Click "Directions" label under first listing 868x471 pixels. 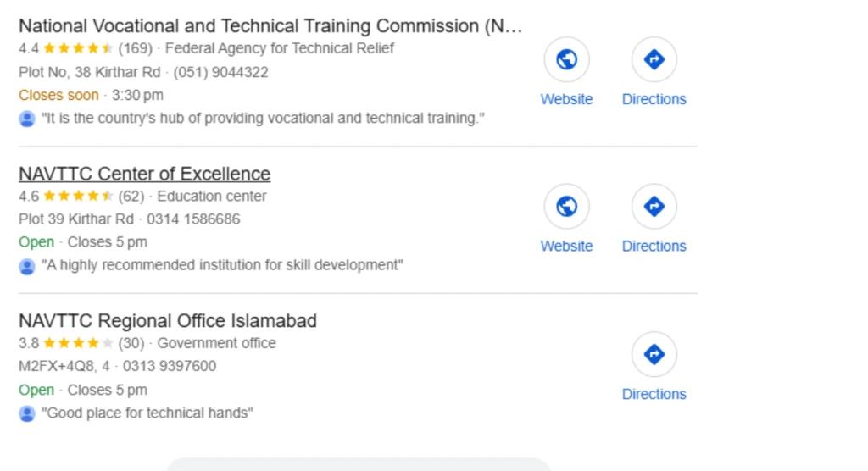pos(654,99)
